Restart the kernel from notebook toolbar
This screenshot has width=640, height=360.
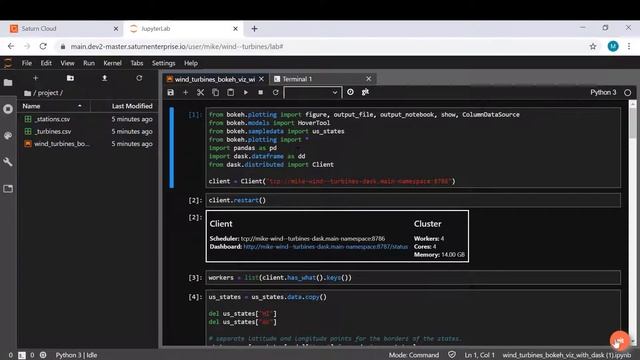point(276,93)
